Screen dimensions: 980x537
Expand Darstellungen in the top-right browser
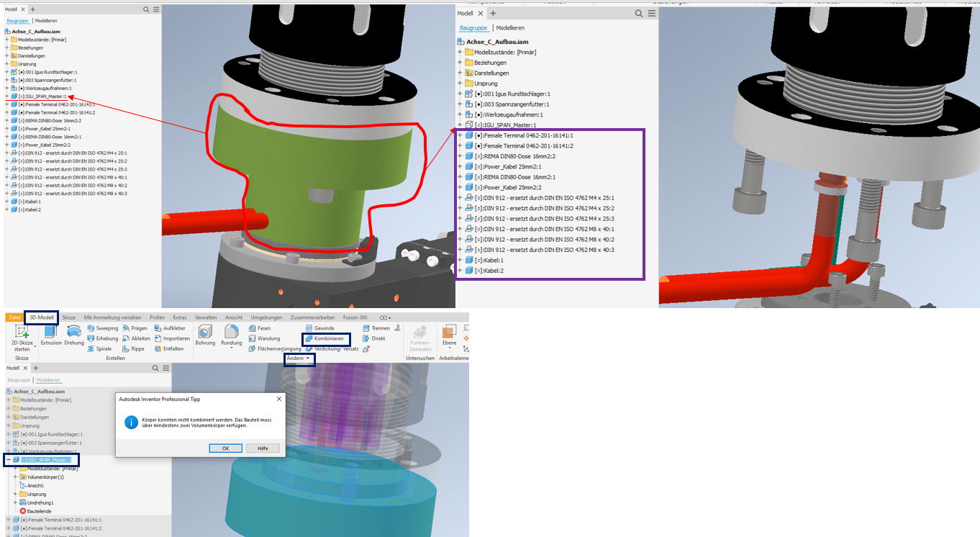460,73
